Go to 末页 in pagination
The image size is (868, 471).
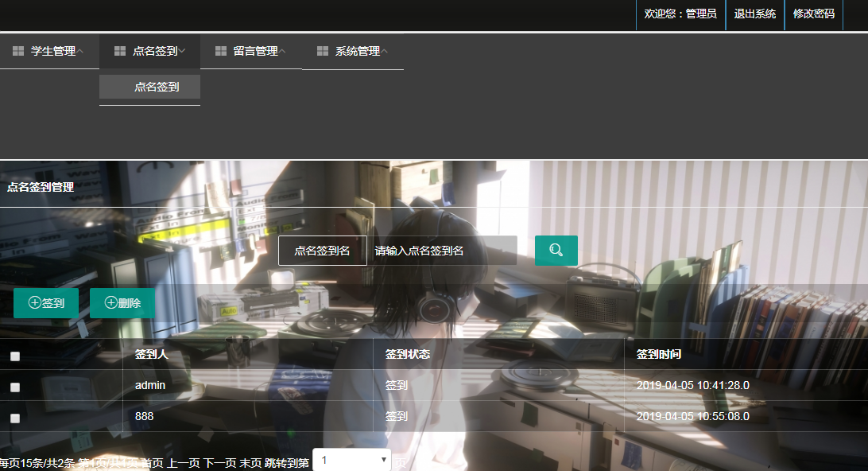click(250, 463)
